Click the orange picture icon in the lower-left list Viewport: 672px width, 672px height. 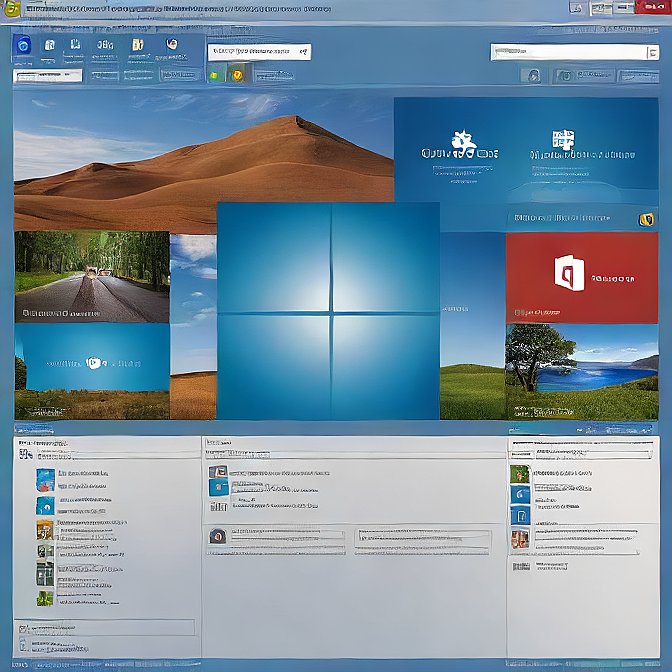(x=45, y=530)
